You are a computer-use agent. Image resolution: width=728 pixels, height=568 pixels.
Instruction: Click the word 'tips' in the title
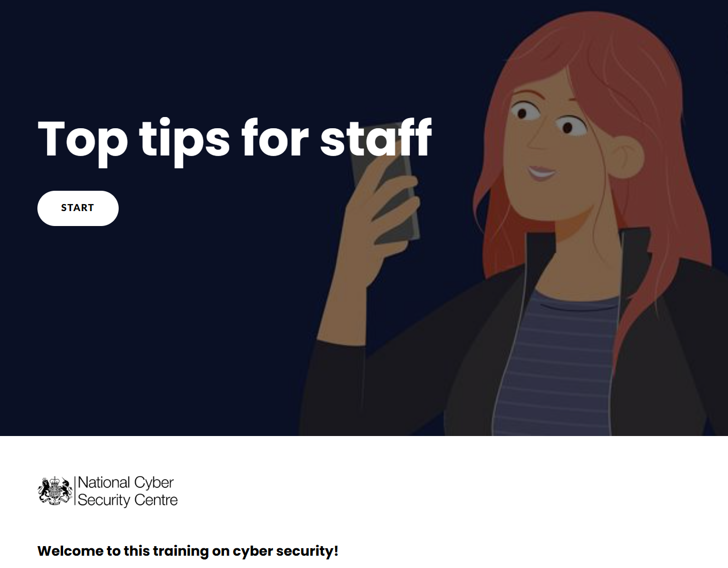185,140
